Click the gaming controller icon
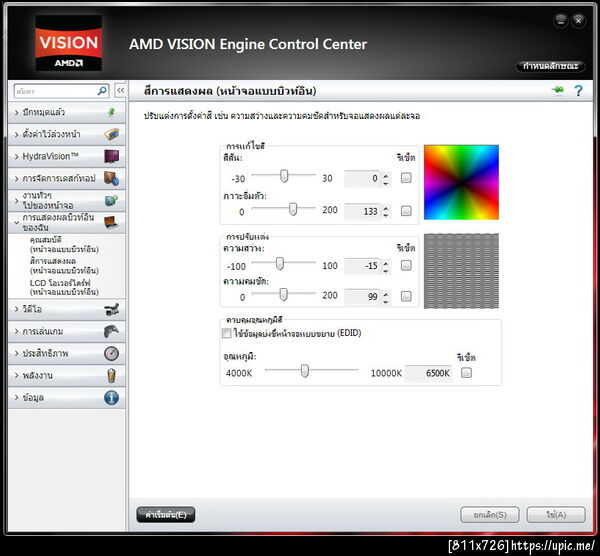Screen dimensions: 600x556 pyautogui.click(x=111, y=331)
